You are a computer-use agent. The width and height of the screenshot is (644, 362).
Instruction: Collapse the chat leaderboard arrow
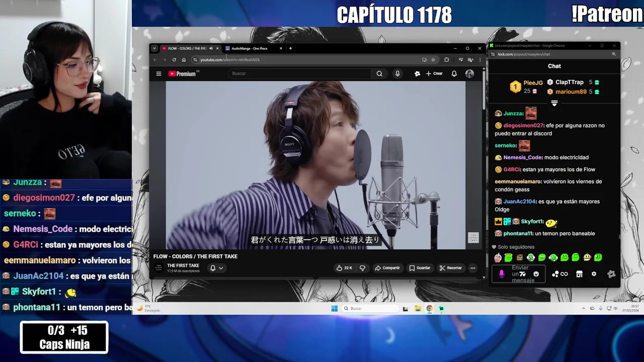(554, 103)
